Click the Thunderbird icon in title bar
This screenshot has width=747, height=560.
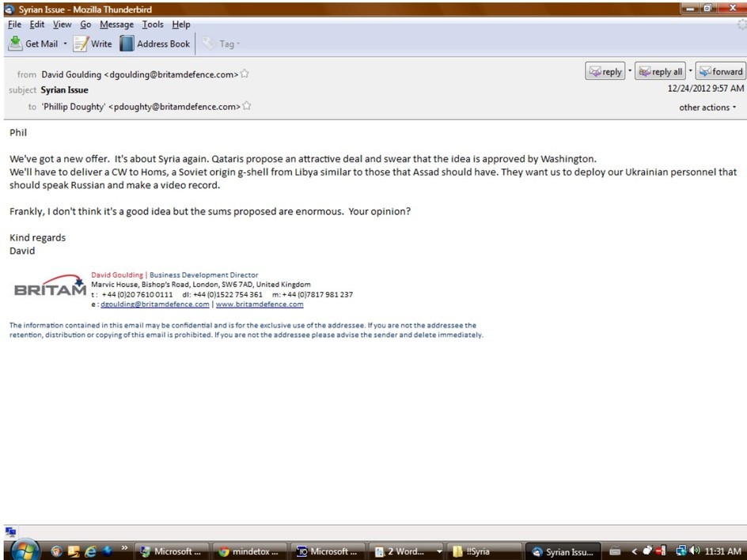coord(9,9)
